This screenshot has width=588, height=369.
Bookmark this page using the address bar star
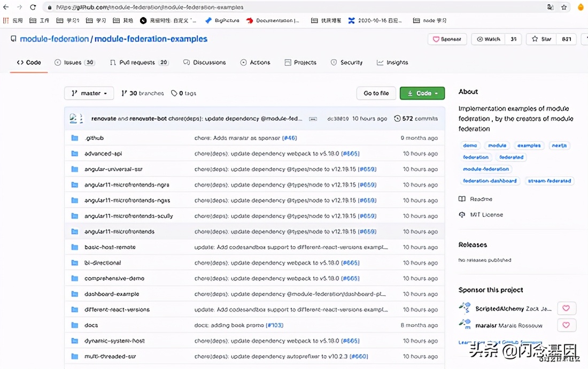564,7
